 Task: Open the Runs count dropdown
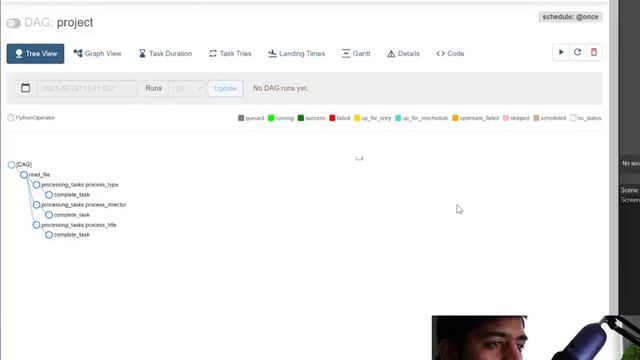pyautogui.click(x=187, y=88)
